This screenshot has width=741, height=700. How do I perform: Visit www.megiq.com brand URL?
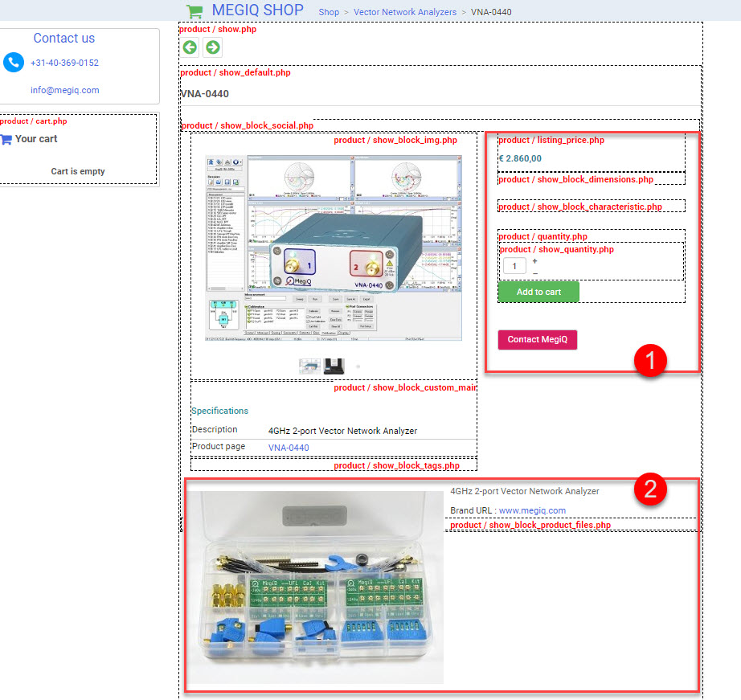point(532,510)
